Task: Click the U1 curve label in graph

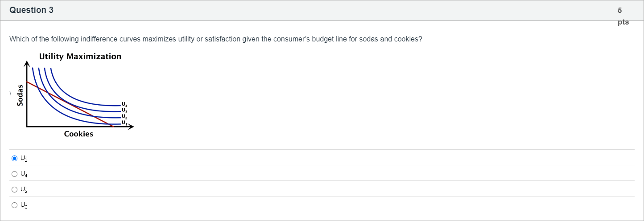Action: (124, 122)
